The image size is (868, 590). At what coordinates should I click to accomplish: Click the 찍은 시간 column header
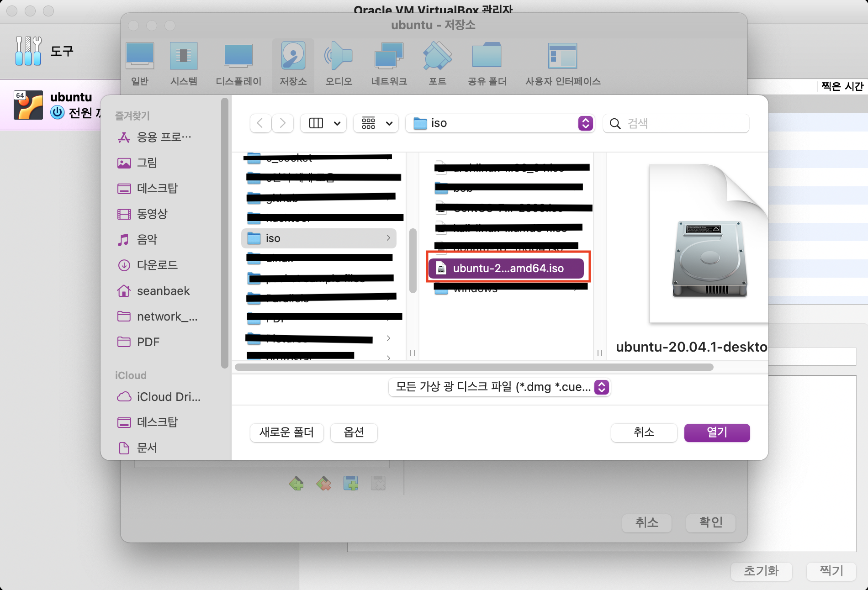pos(842,86)
